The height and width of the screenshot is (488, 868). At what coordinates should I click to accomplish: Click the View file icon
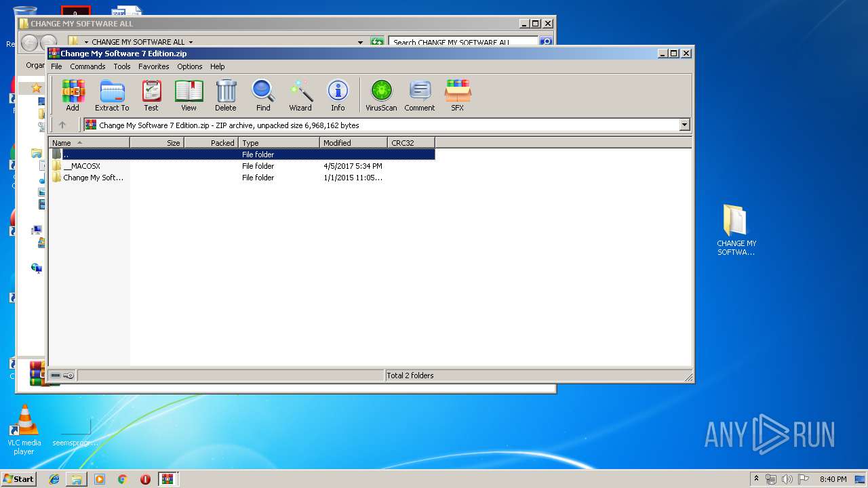pos(189,96)
